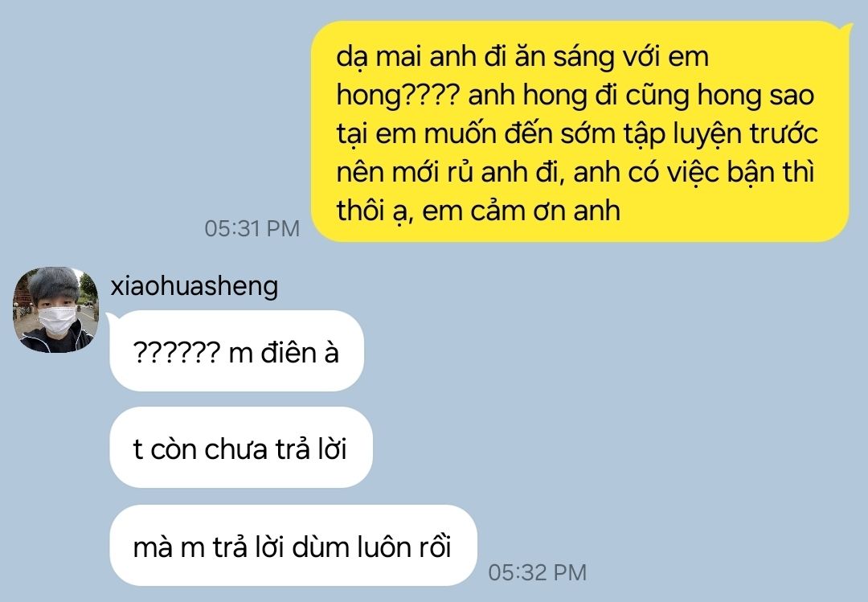Click the 05:31 PM timestamp
The width and height of the screenshot is (868, 602).
point(252,229)
